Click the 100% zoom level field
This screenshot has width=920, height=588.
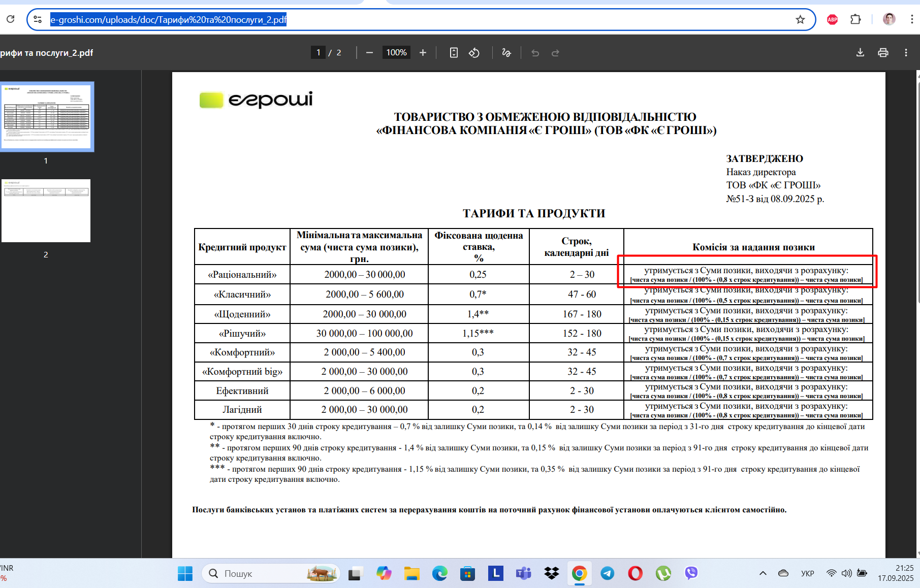(x=396, y=52)
